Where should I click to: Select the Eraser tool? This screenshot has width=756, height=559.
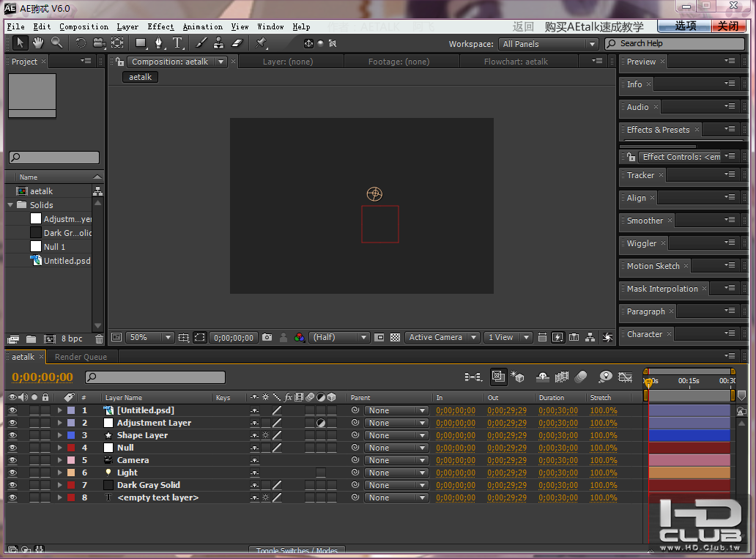[x=237, y=43]
